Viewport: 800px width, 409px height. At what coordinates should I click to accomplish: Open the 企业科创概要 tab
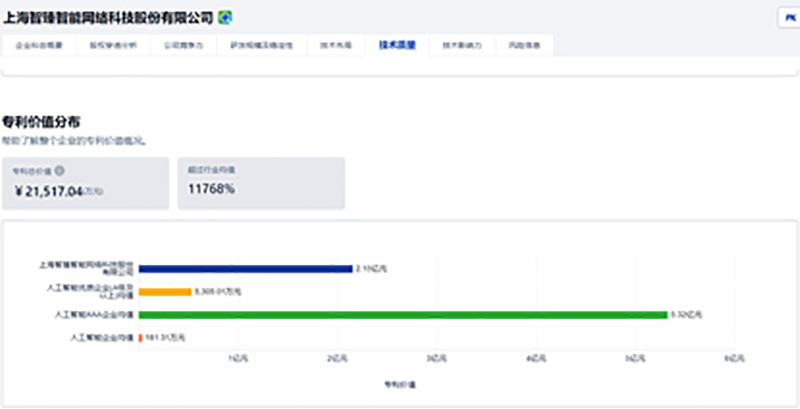pyautogui.click(x=39, y=45)
